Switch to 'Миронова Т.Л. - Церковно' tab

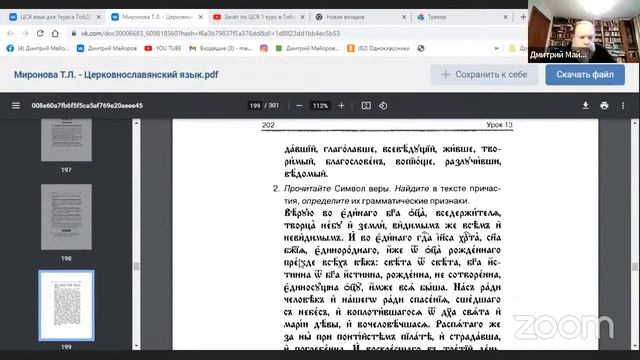pyautogui.click(x=157, y=17)
